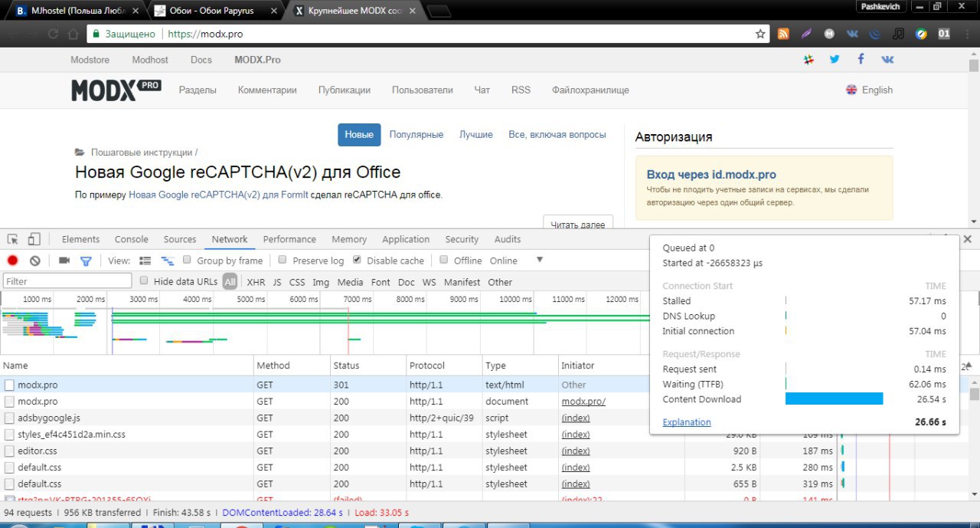
Task: Click the 01 counter extension icon
Action: click(944, 34)
